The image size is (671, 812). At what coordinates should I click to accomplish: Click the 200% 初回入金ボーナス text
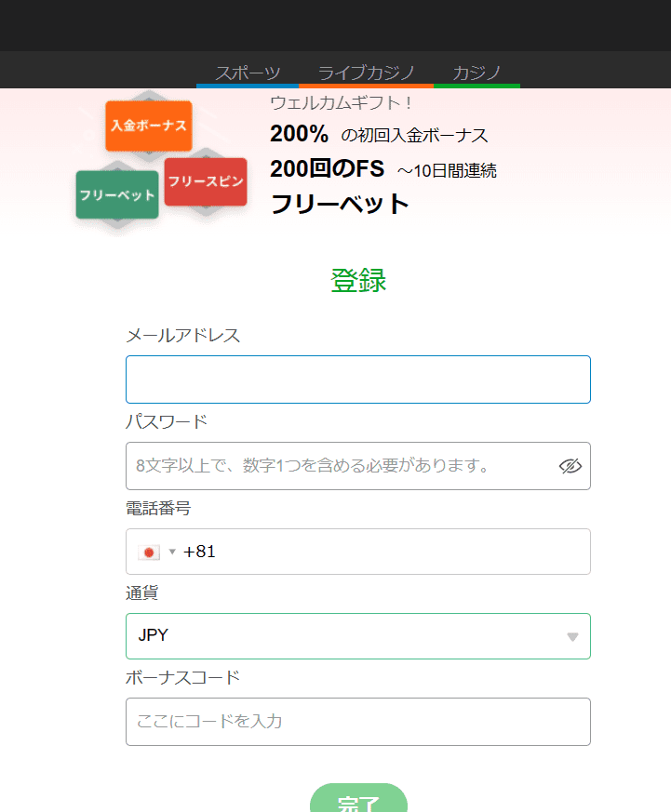coord(379,134)
